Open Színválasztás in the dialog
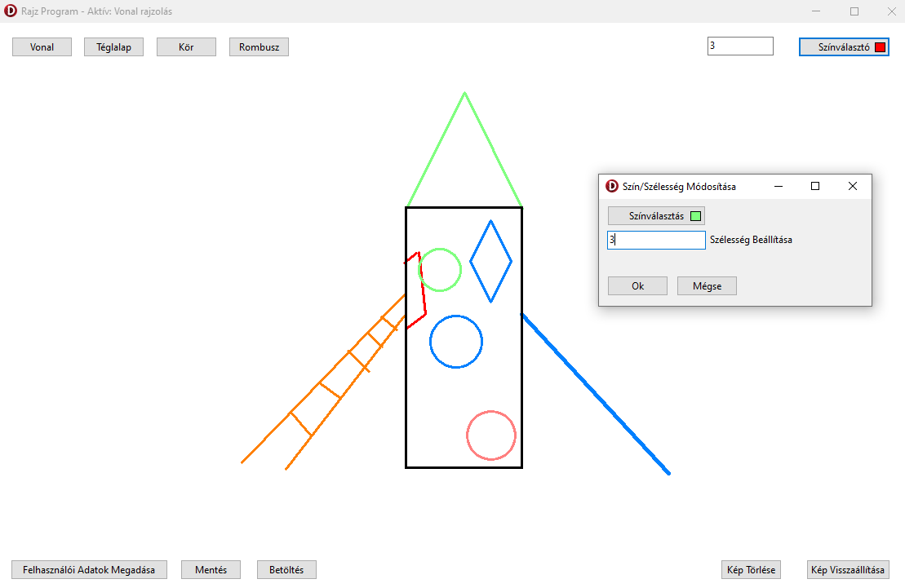Screen dimensions: 905x588 (x=655, y=216)
